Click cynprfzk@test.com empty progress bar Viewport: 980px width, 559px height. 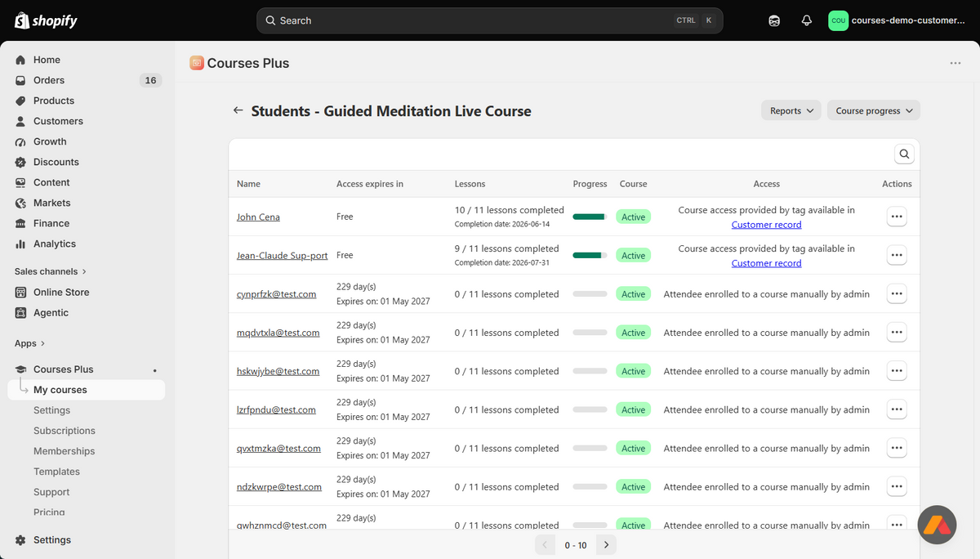tap(590, 293)
